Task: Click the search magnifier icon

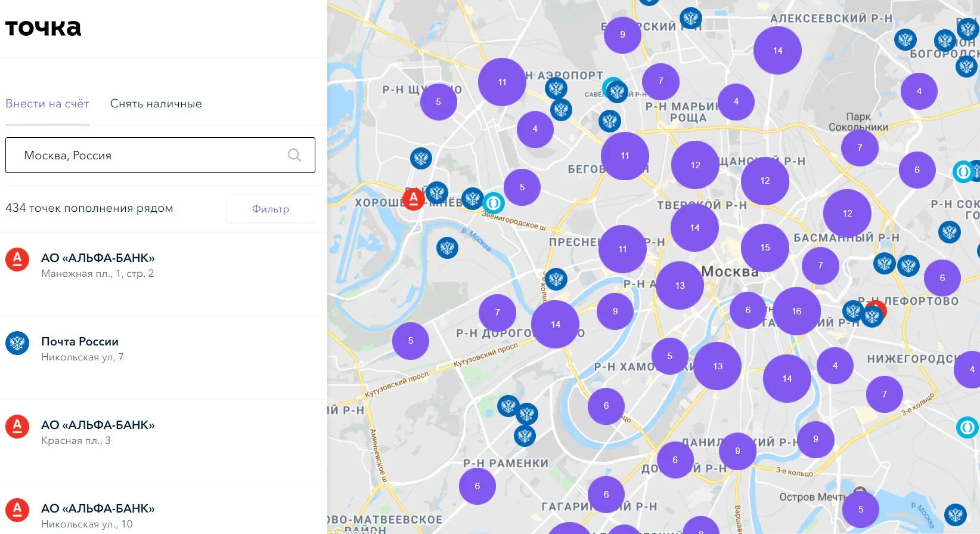Action: point(294,155)
